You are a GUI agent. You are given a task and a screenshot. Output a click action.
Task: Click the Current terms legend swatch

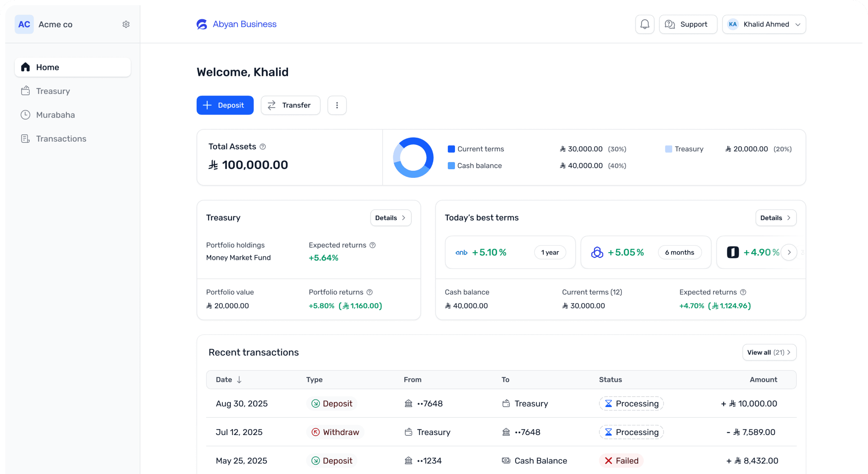point(451,149)
